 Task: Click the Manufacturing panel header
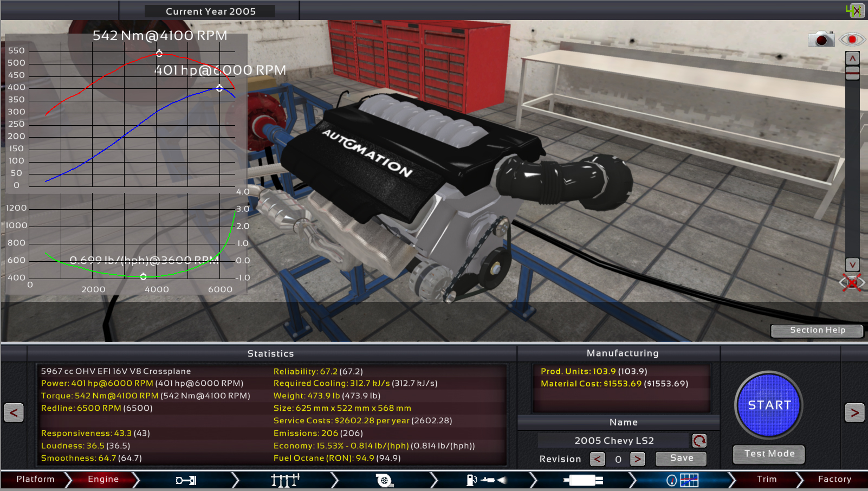pyautogui.click(x=623, y=353)
